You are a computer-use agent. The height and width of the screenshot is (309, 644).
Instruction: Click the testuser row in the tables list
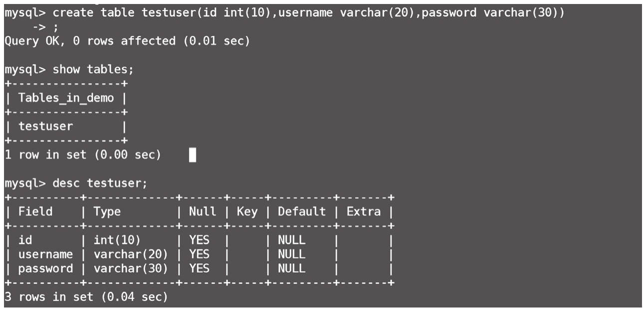tap(45, 126)
